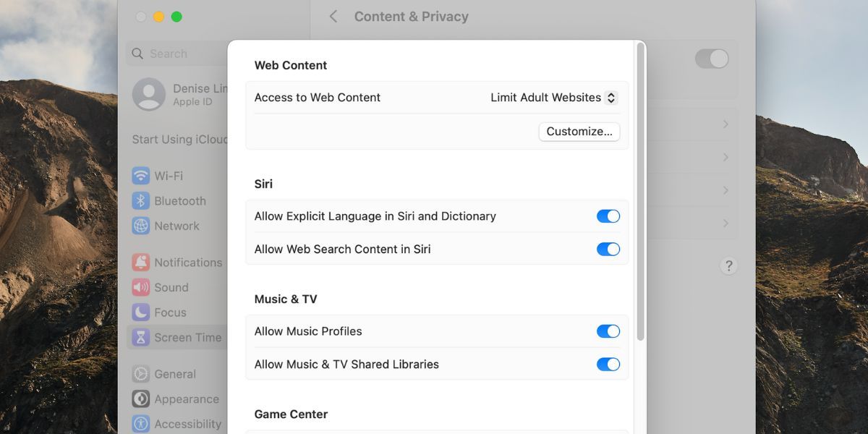The height and width of the screenshot is (434, 868).
Task: Open Focus moon icon
Action: 141,312
